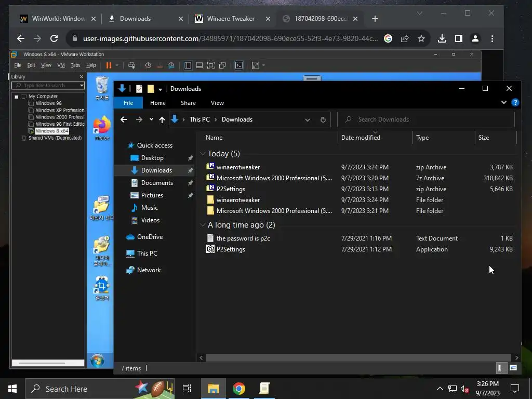The width and height of the screenshot is (532, 399).
Task: Open Chrome from the taskbar
Action: tap(238, 389)
